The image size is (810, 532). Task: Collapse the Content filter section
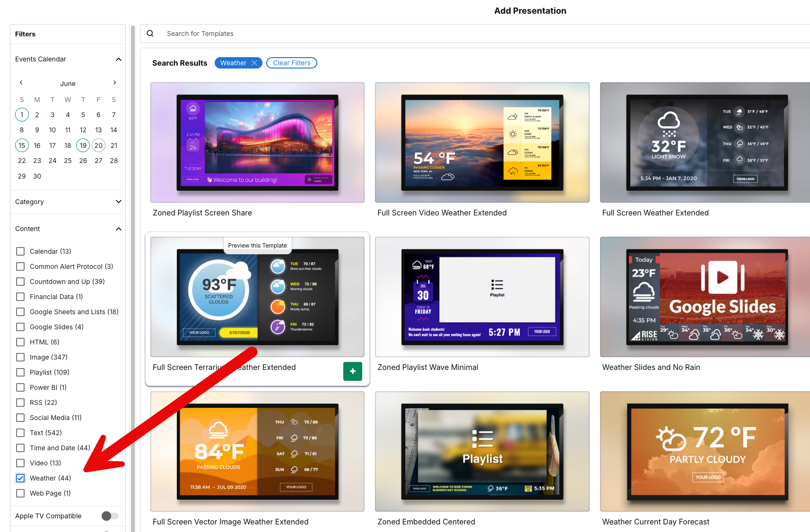click(x=119, y=229)
